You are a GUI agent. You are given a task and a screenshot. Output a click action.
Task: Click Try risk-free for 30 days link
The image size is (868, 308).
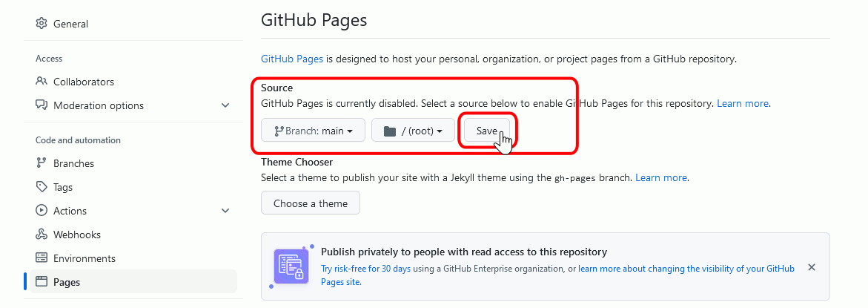tap(366, 269)
